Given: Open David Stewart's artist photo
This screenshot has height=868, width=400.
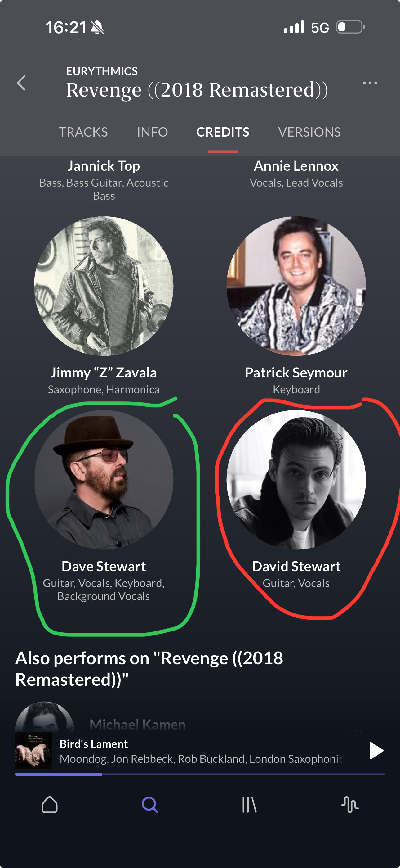Looking at the screenshot, I should pos(296,480).
